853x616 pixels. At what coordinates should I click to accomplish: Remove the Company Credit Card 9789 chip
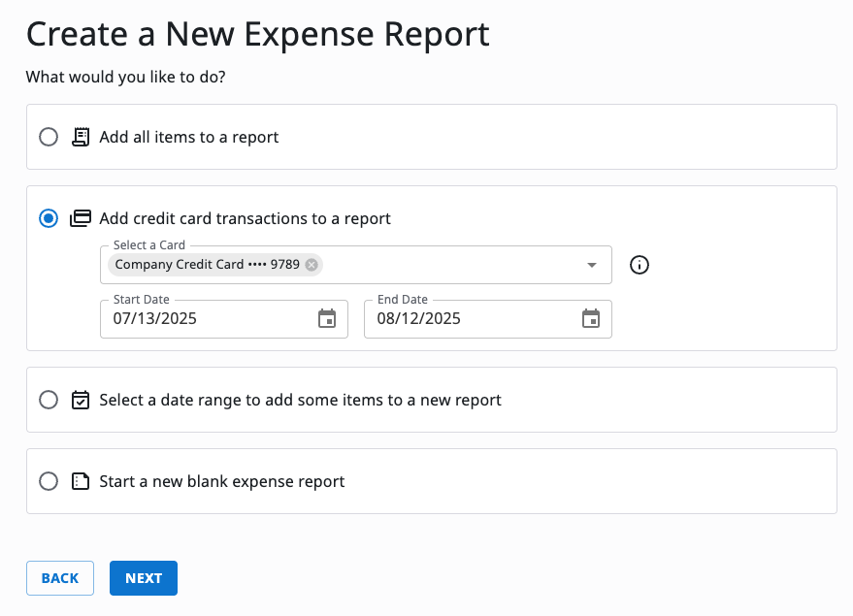311,265
